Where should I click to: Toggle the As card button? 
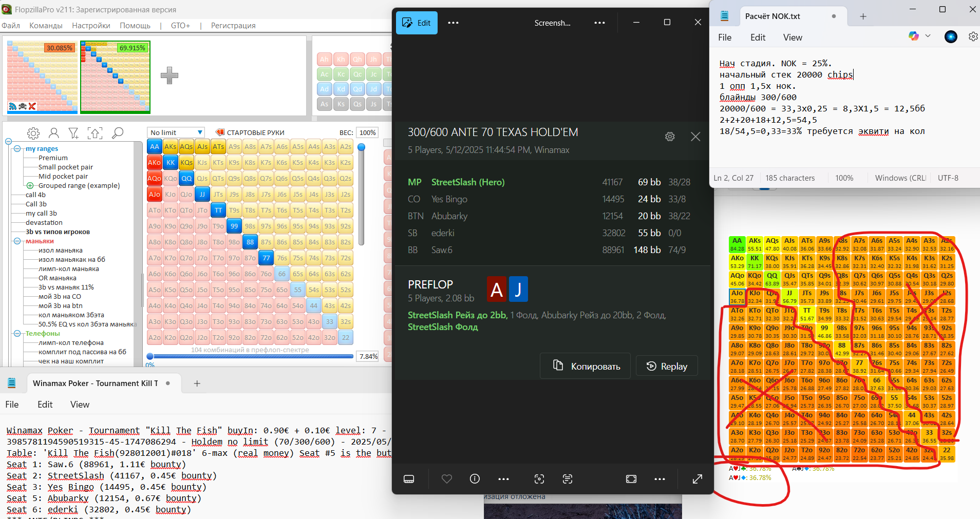324,104
